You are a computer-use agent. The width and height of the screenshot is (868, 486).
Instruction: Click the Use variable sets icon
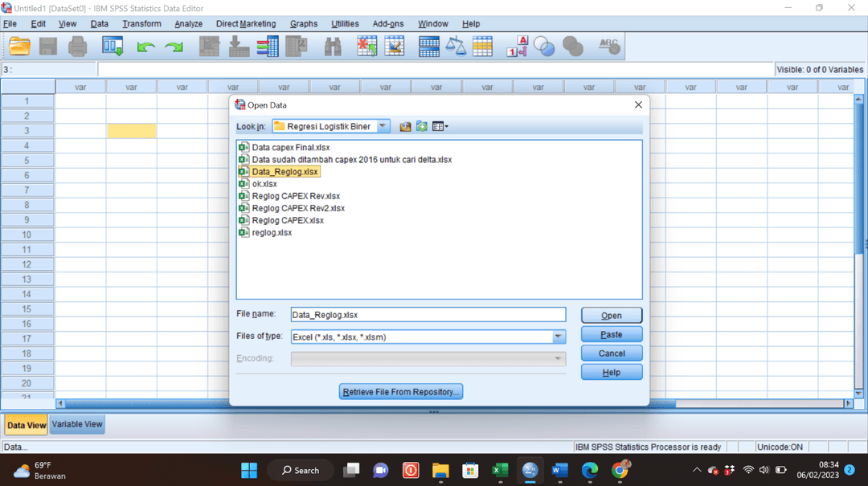544,47
